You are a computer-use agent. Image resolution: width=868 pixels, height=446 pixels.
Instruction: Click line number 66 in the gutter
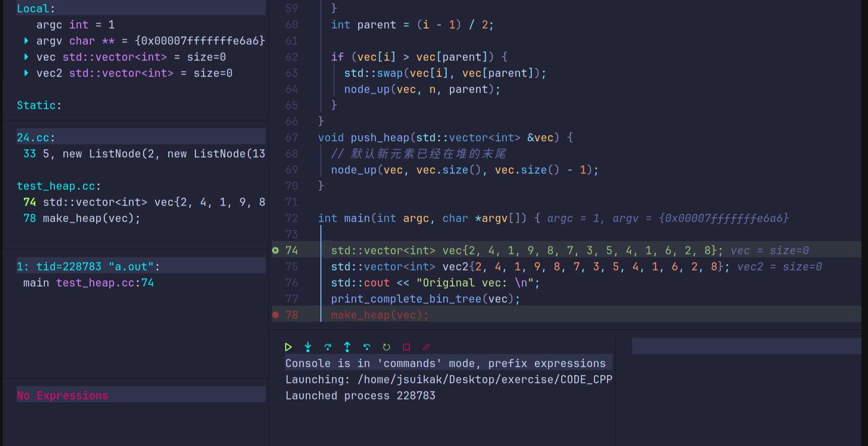point(292,121)
